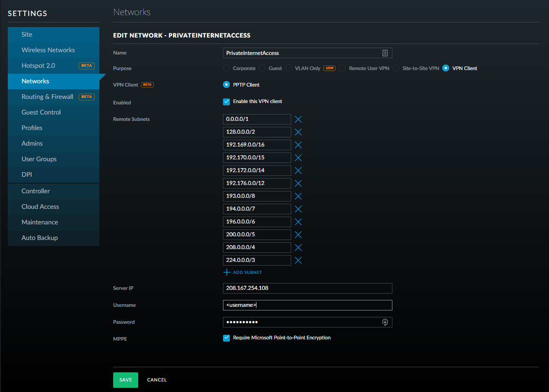
Task: Click the Server IP input field
Action: (x=307, y=289)
